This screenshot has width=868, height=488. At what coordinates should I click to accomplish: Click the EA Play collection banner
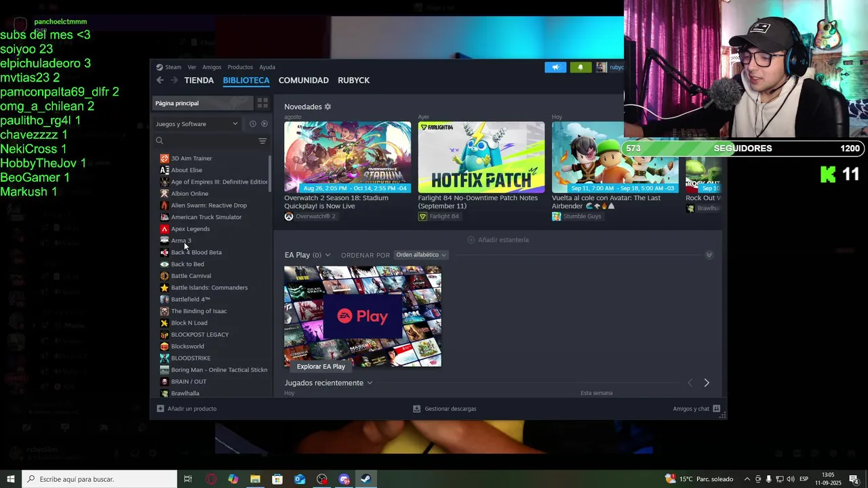(363, 317)
